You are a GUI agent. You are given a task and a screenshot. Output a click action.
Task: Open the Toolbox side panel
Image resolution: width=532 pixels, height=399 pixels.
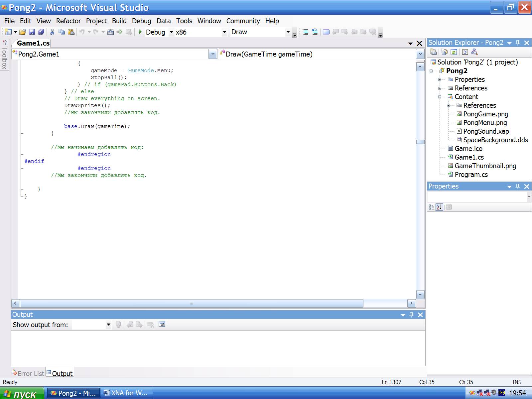coord(5,55)
